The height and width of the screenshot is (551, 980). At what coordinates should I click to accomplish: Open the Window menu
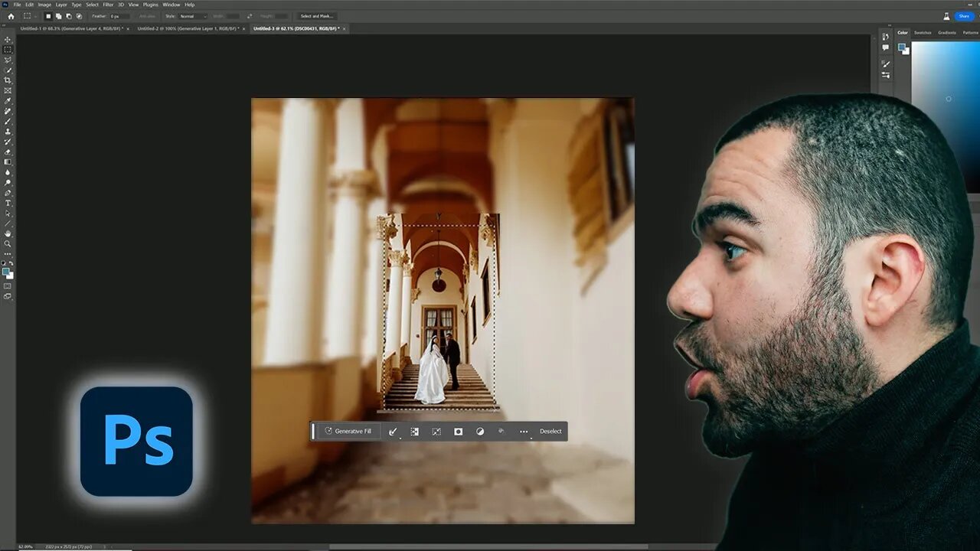[x=171, y=5]
